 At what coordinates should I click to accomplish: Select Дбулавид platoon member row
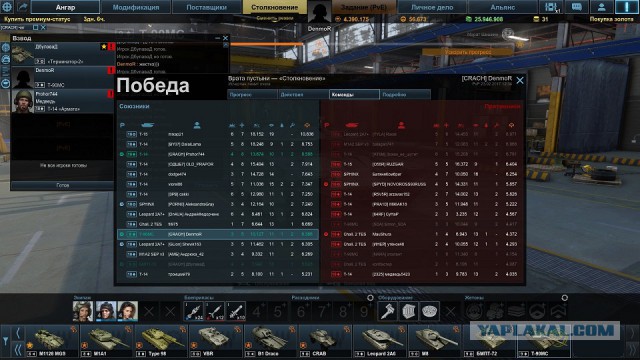[x=62, y=54]
